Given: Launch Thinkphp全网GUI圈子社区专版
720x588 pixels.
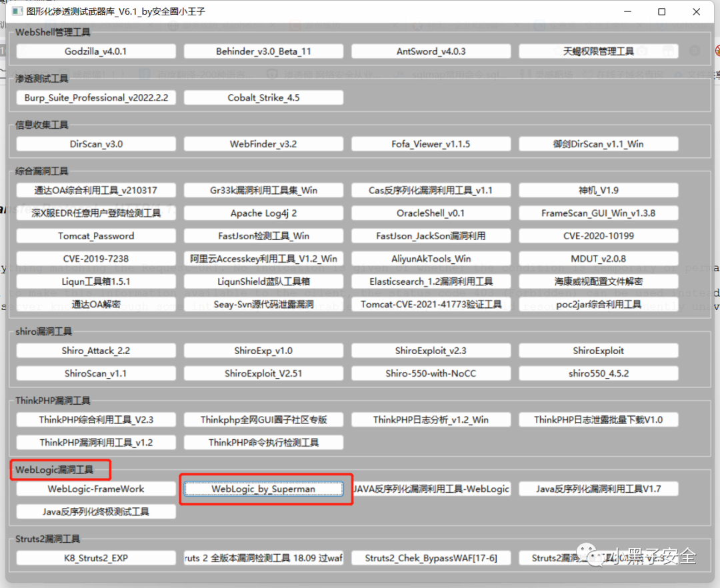Looking at the screenshot, I should point(263,420).
